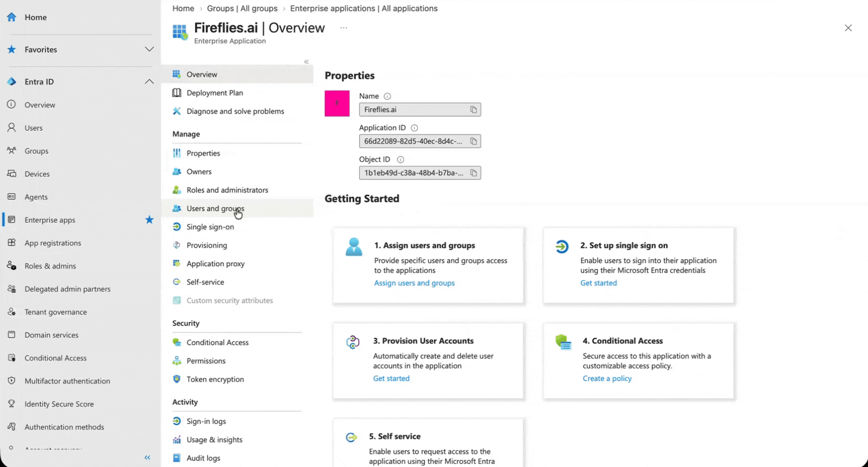Click the Conditional Access card icon
The height and width of the screenshot is (467, 868).
tap(563, 342)
